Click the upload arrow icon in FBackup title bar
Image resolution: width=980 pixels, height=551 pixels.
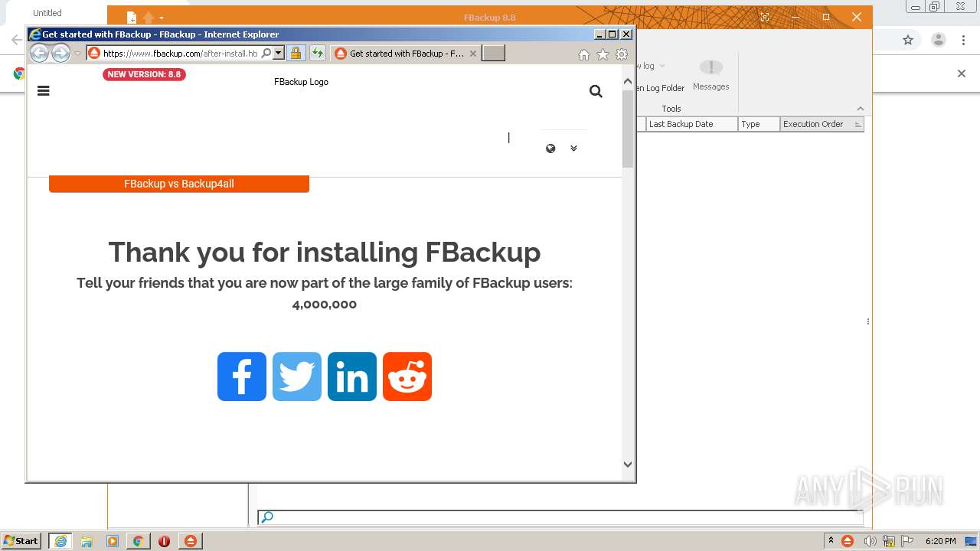(x=149, y=18)
